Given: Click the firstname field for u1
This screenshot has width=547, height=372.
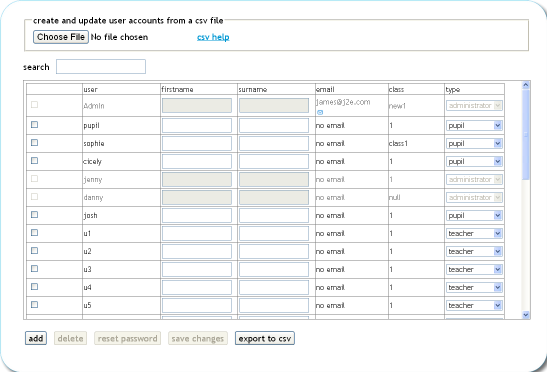Looking at the screenshot, I should (x=197, y=233).
